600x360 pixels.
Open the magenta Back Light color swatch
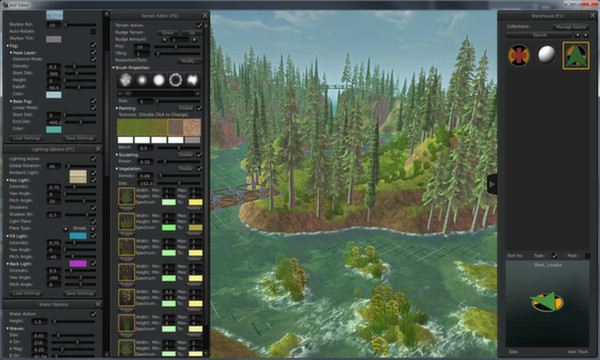point(78,264)
